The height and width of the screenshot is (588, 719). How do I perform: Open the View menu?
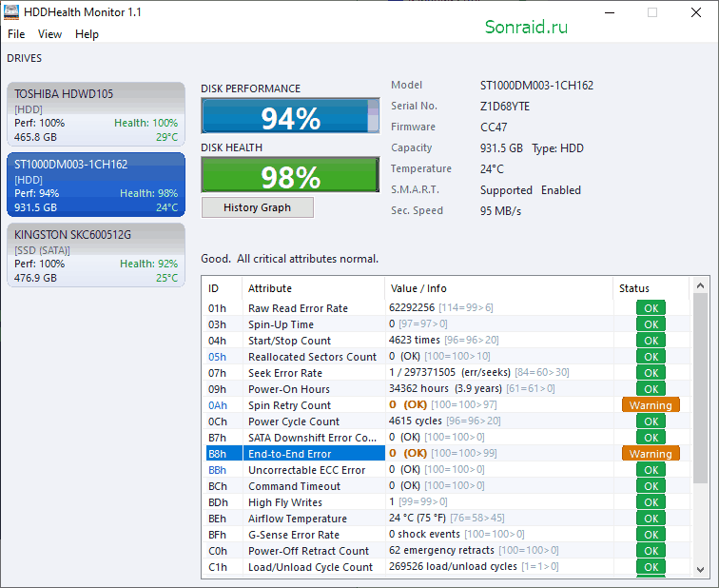pos(49,34)
